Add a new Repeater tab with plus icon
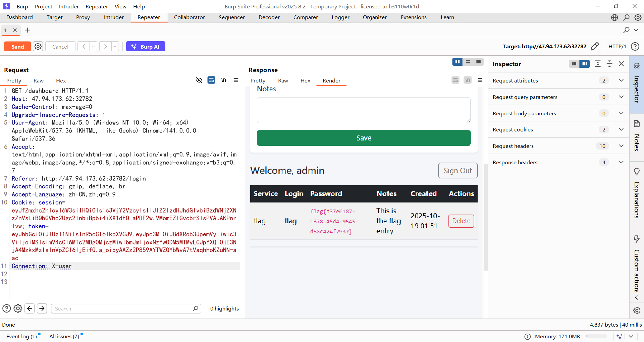Viewport: 644px width, 342px height. (28, 30)
